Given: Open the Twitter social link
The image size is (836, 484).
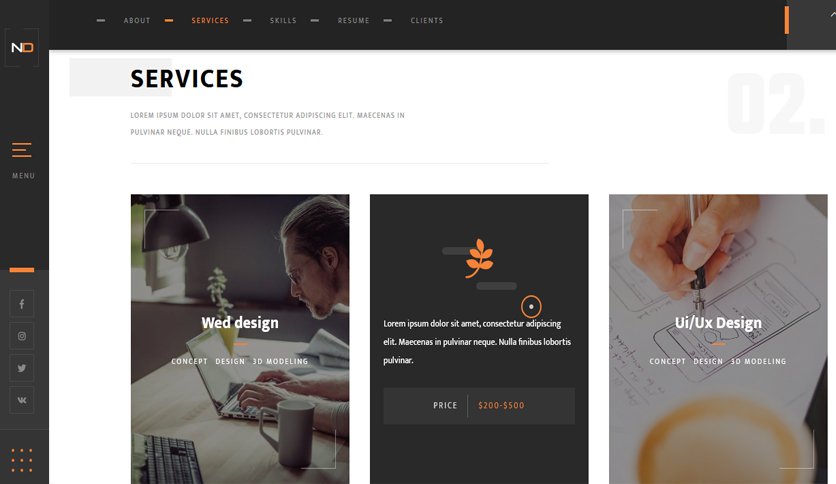Looking at the screenshot, I should 22,368.
